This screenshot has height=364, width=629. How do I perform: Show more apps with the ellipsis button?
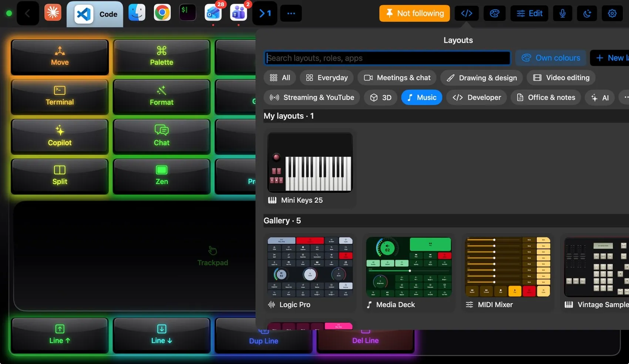(x=291, y=13)
